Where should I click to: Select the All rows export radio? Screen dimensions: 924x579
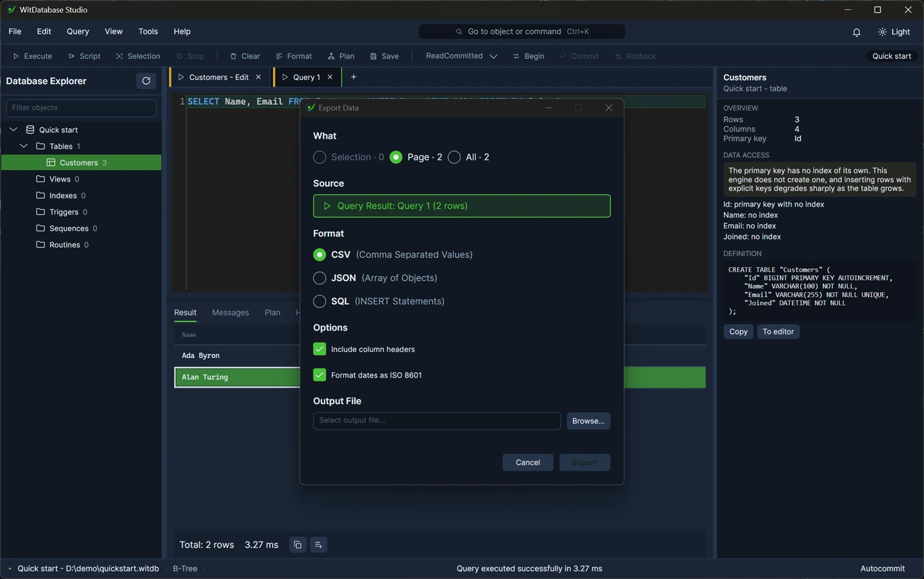click(454, 157)
